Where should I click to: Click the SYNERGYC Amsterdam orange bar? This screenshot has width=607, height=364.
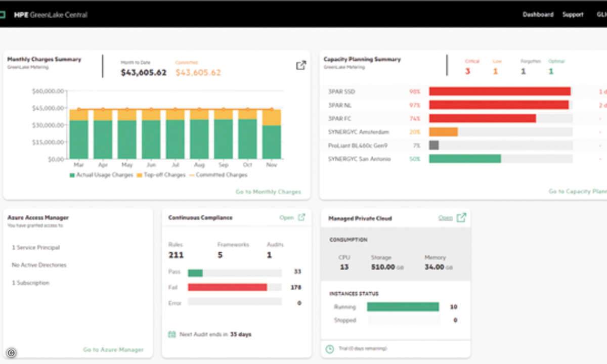click(x=444, y=132)
